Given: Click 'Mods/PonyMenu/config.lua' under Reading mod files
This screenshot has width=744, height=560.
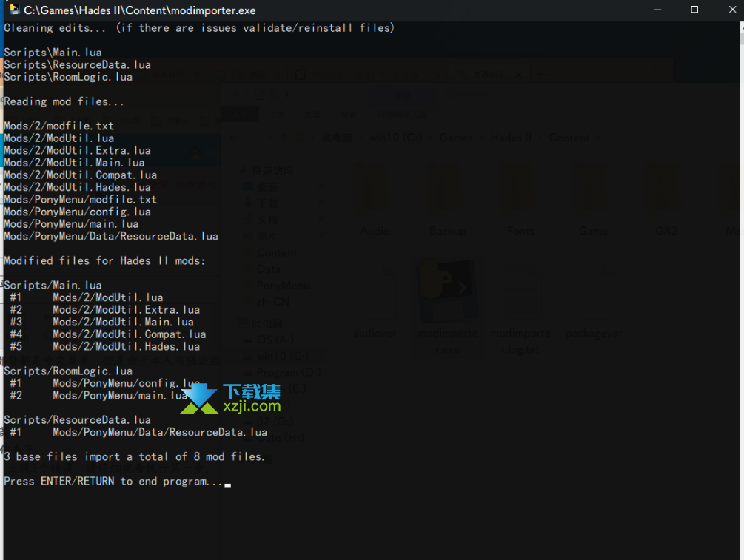Looking at the screenshot, I should click(77, 212).
